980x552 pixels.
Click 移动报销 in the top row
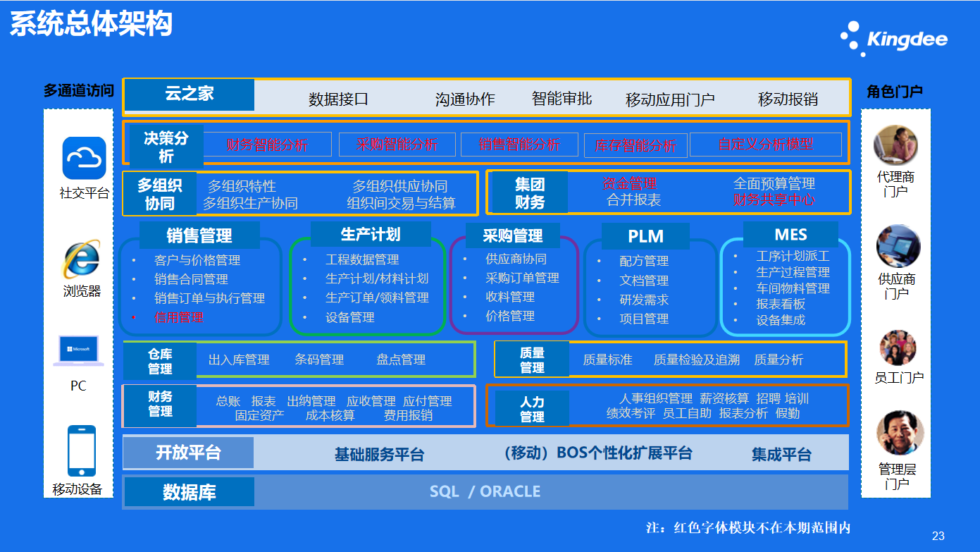tap(788, 99)
